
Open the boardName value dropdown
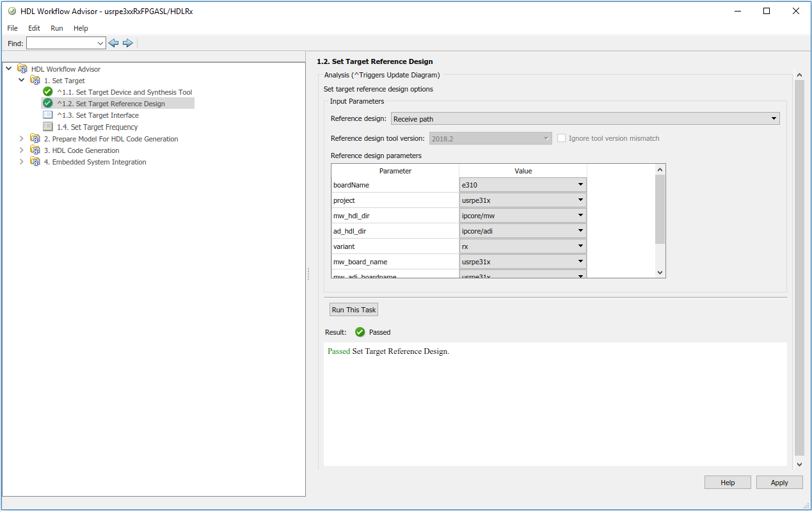(580, 185)
